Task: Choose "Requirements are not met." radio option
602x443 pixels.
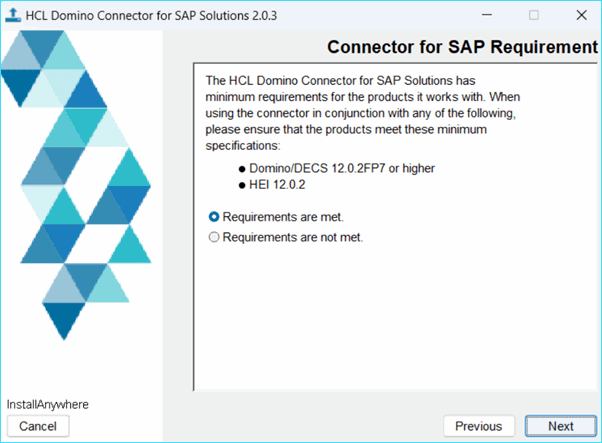Action: pos(214,237)
